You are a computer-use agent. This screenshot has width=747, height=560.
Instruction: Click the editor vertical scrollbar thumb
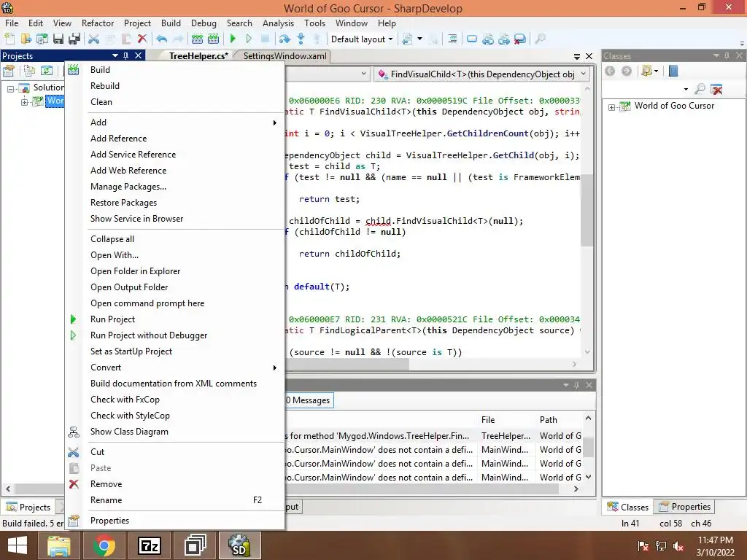[587, 209]
